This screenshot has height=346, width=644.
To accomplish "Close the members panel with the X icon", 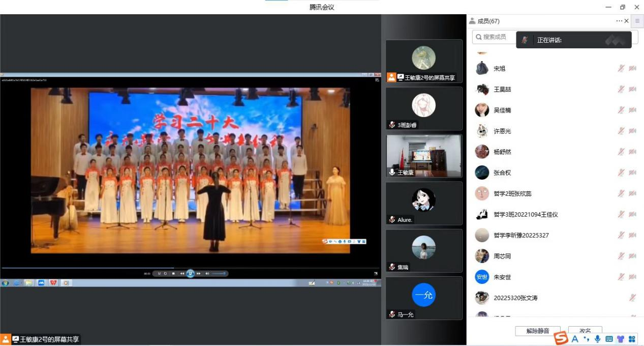I will click(x=626, y=21).
